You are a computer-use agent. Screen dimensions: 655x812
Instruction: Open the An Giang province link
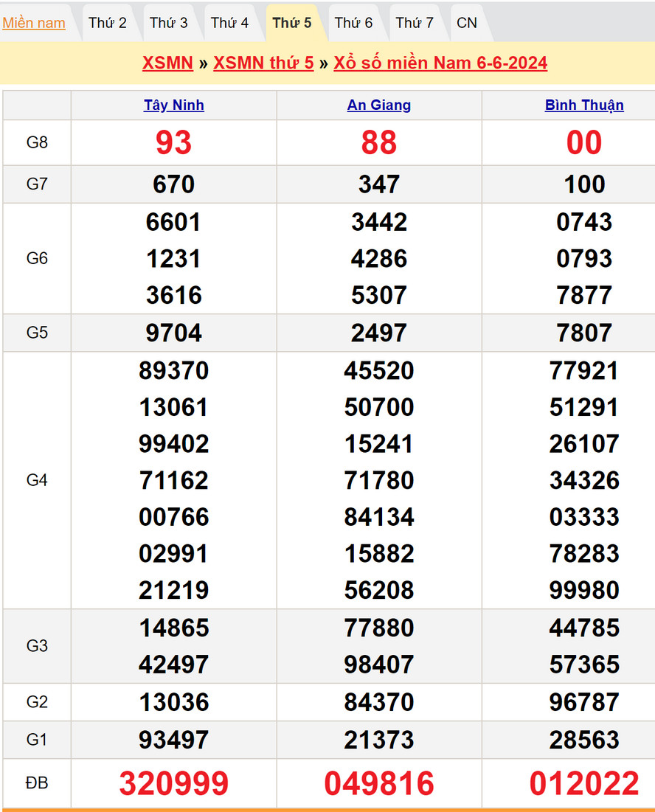pyautogui.click(x=379, y=105)
